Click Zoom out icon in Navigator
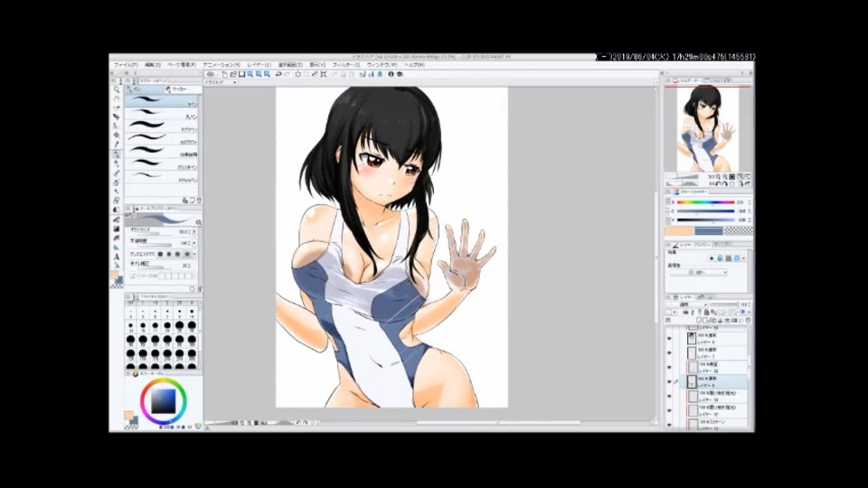 [718, 176]
